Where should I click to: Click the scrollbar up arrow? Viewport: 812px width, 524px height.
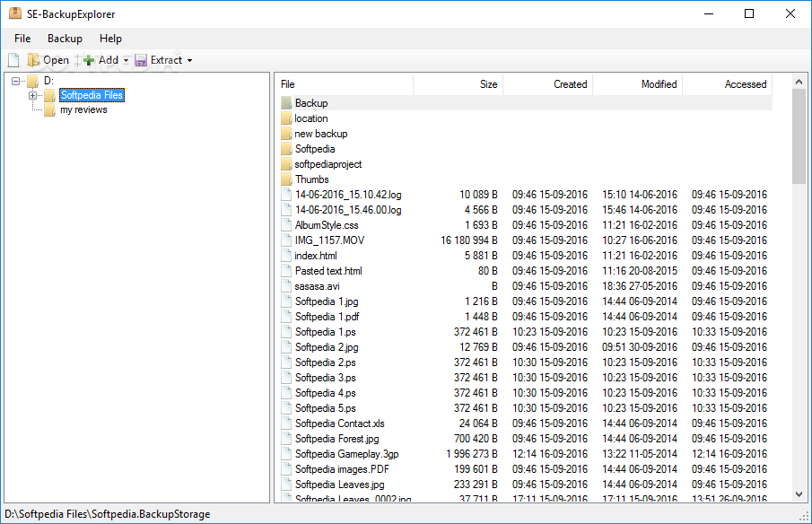[799, 82]
